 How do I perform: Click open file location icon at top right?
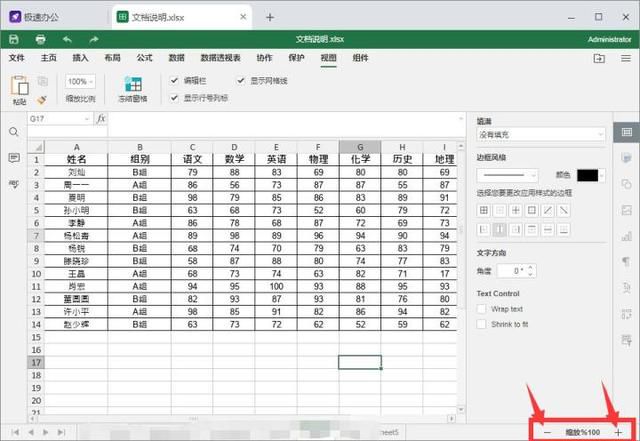click(x=599, y=58)
